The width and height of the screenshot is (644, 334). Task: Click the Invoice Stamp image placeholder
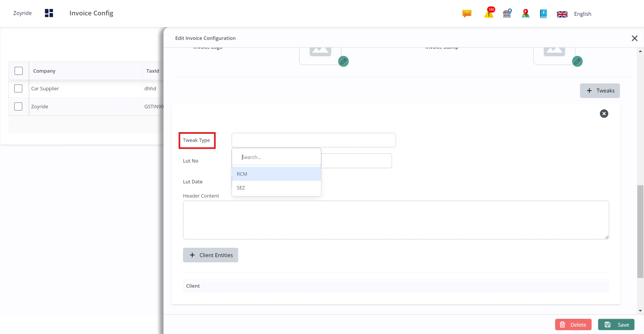[554, 56]
